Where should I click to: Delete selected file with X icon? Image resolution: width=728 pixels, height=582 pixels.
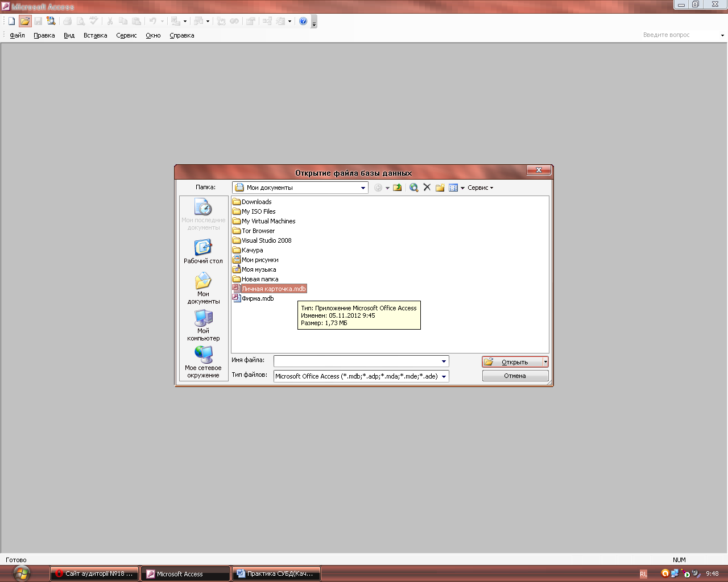[427, 188]
